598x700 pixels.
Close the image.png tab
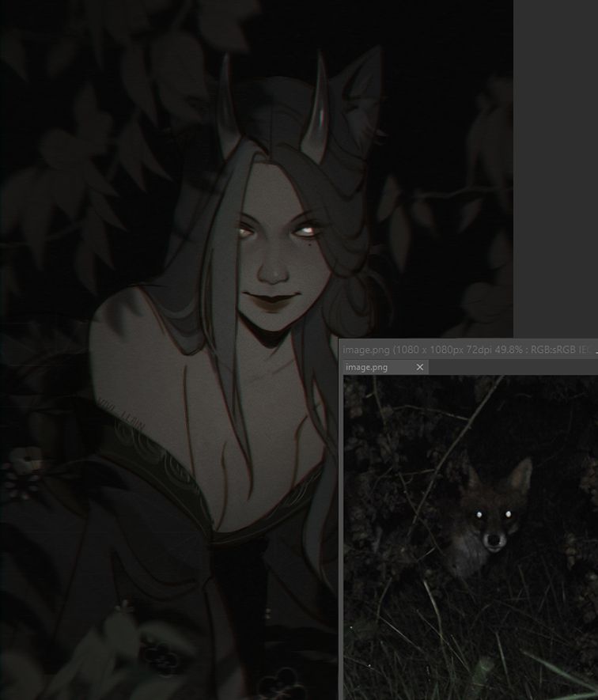tap(419, 367)
